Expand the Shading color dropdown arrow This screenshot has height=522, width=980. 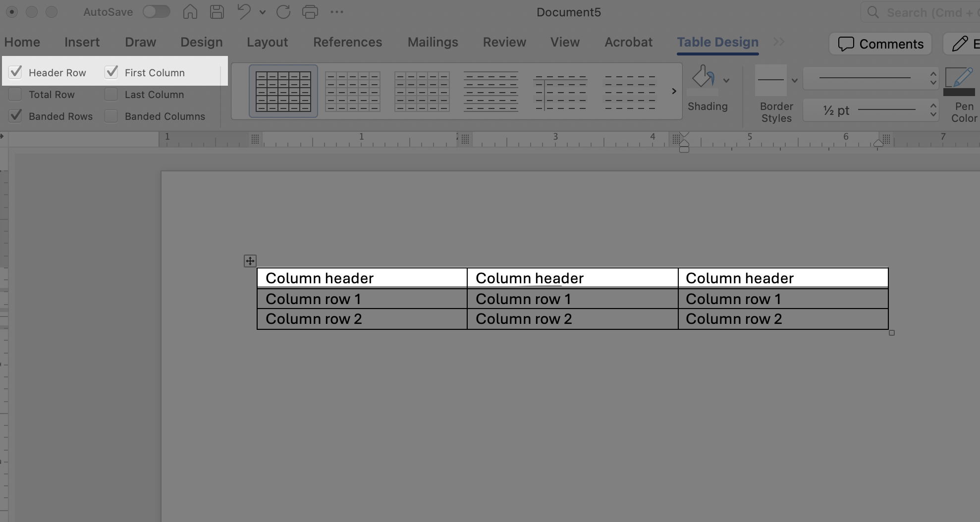(726, 80)
